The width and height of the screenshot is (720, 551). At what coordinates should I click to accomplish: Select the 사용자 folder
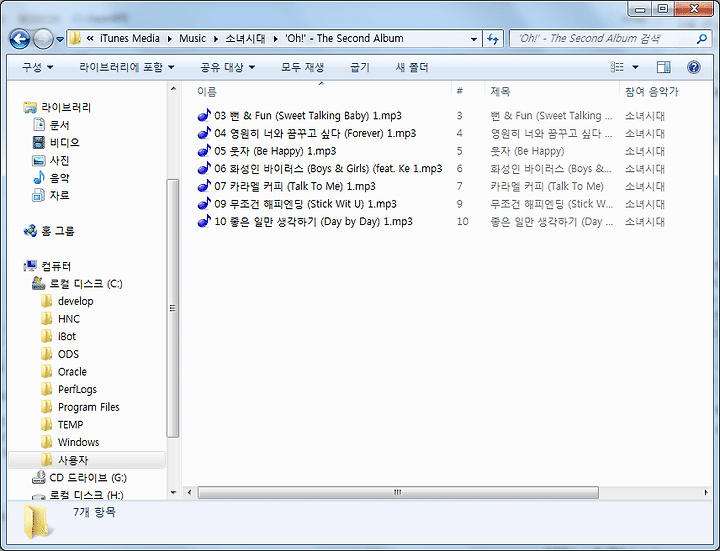pyautogui.click(x=73, y=460)
